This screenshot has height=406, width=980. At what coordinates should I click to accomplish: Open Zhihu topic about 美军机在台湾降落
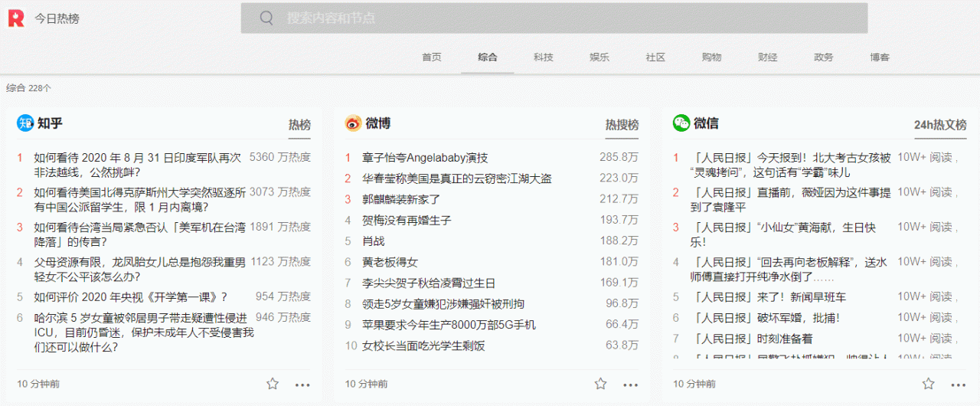[139, 234]
